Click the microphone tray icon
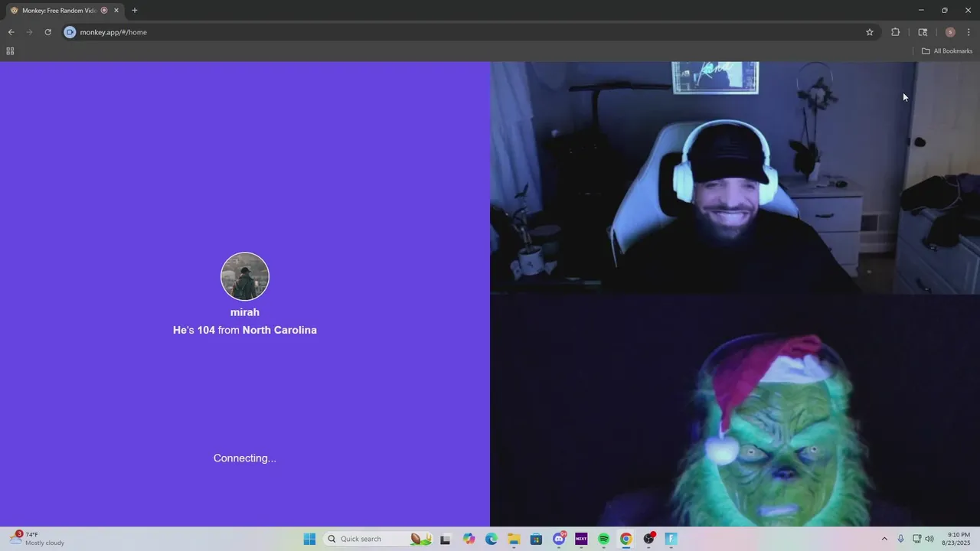The image size is (980, 551). click(900, 539)
